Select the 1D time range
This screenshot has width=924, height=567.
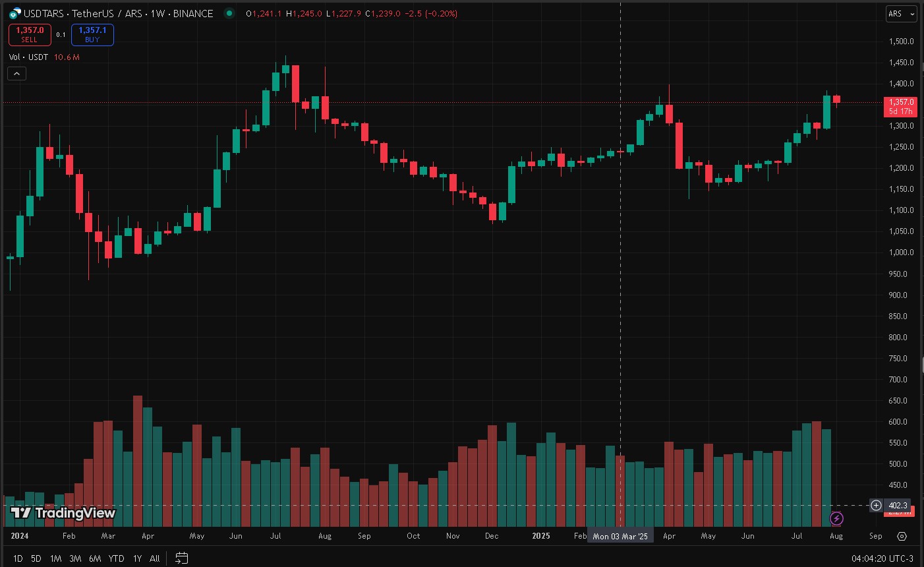pyautogui.click(x=18, y=558)
